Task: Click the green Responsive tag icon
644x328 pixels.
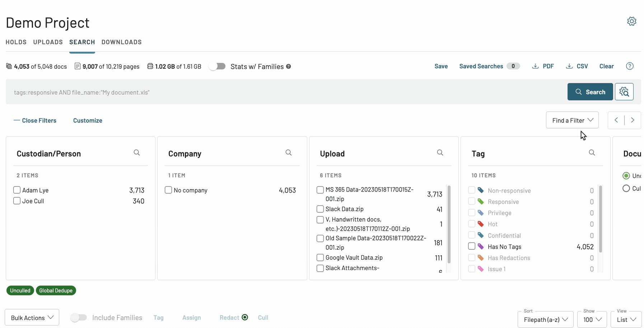Action: pyautogui.click(x=481, y=202)
